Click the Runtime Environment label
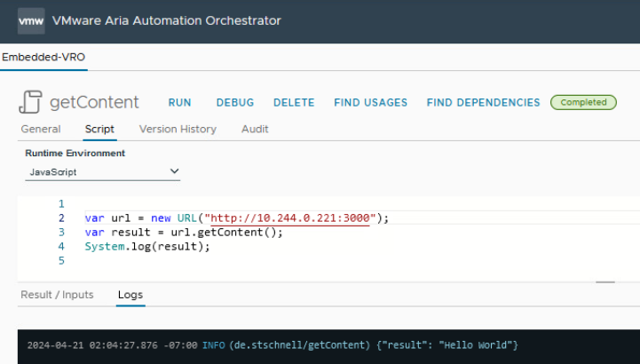 75,153
